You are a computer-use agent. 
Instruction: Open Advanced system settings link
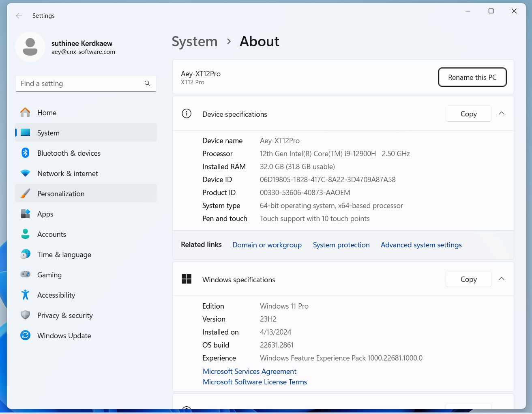tap(421, 245)
